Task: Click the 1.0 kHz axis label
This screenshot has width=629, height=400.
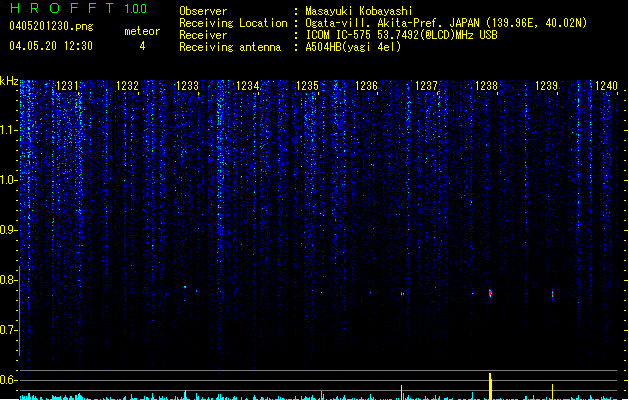Action: (8, 180)
